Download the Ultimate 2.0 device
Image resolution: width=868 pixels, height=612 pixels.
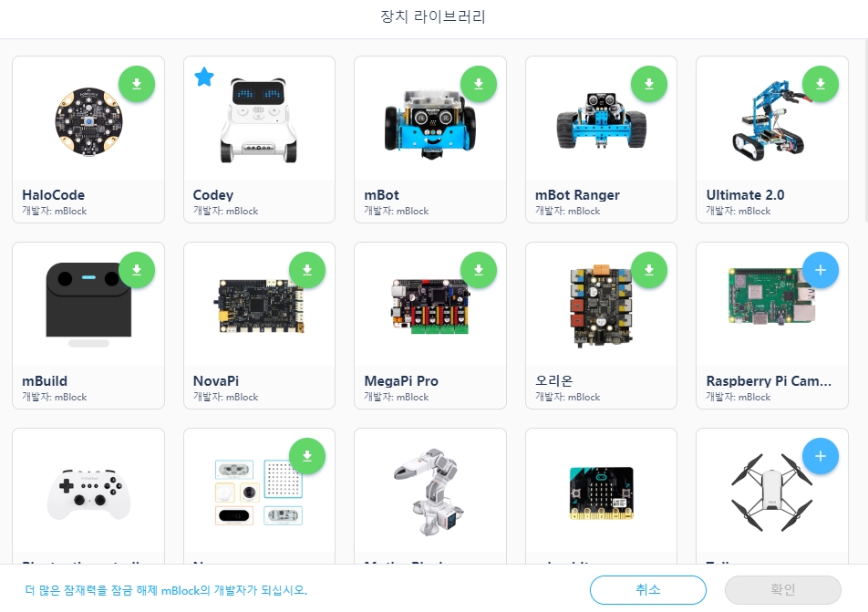coord(821,84)
